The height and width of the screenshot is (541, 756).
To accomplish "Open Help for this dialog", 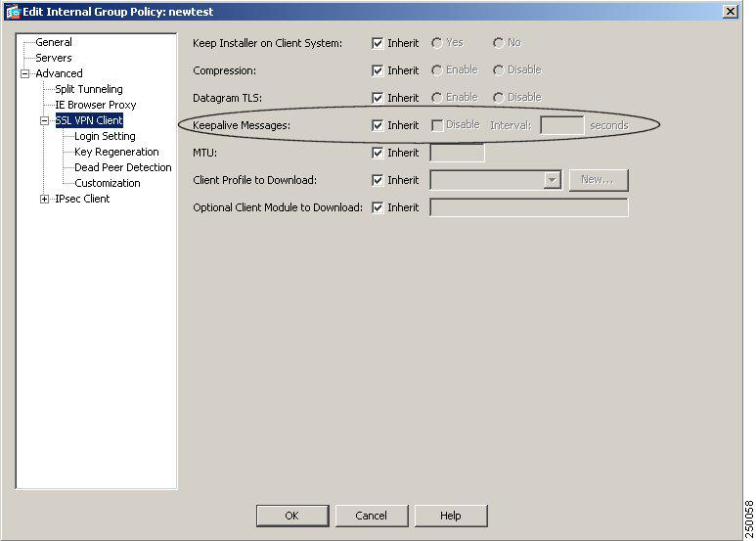I will [x=451, y=516].
